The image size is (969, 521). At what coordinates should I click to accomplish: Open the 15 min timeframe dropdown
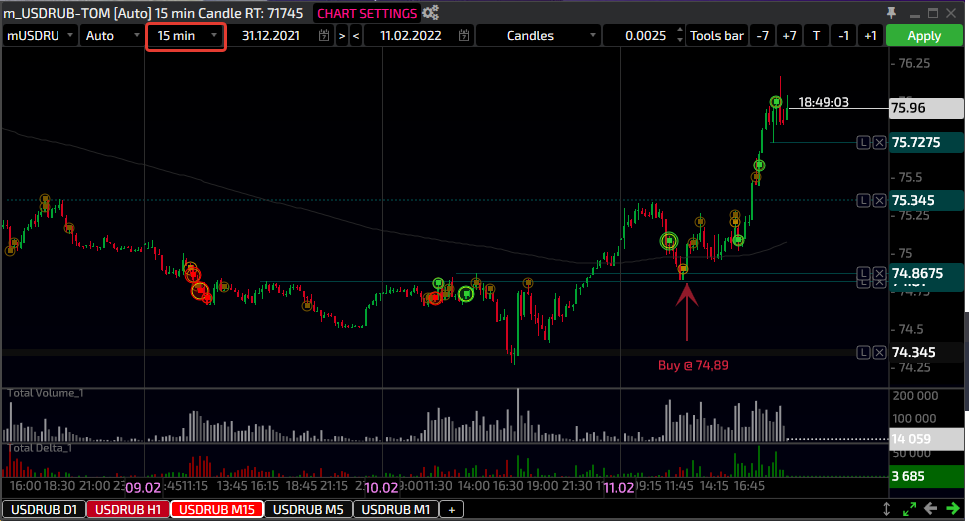point(186,36)
